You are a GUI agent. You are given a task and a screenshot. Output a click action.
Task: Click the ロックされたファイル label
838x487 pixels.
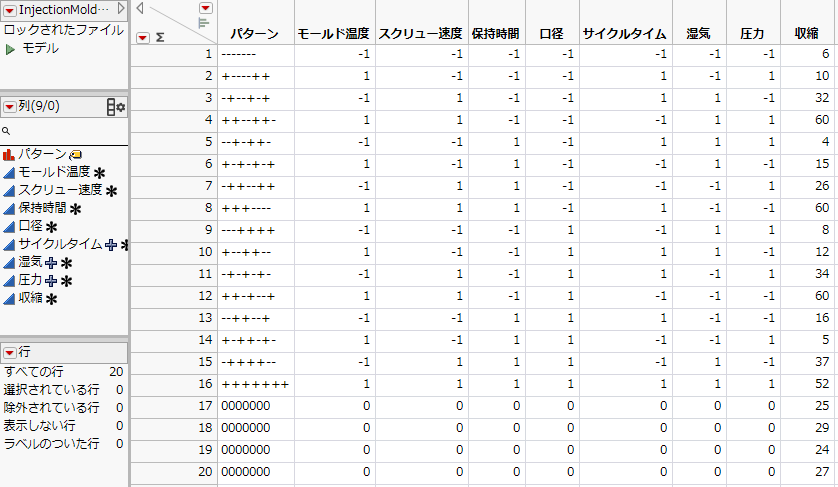pyautogui.click(x=64, y=30)
